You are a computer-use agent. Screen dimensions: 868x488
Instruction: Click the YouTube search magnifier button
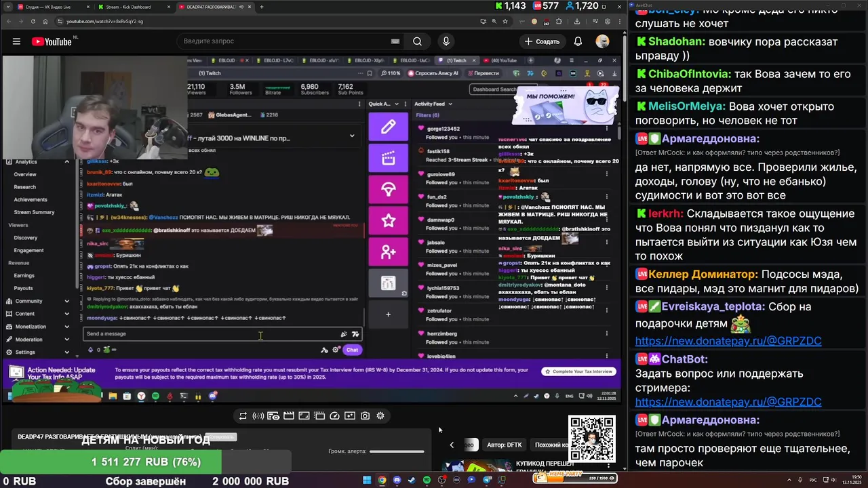click(418, 41)
